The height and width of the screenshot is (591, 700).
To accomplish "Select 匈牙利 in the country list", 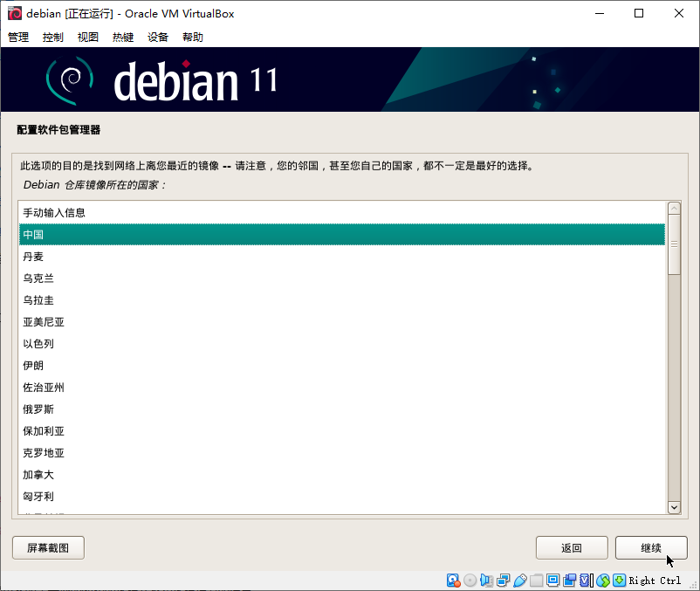I will click(342, 497).
